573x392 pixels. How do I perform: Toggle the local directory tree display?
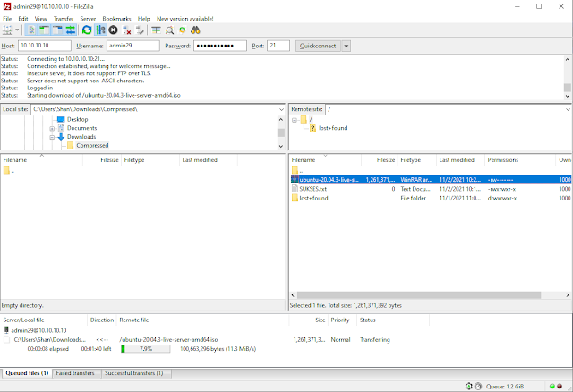coord(44,30)
